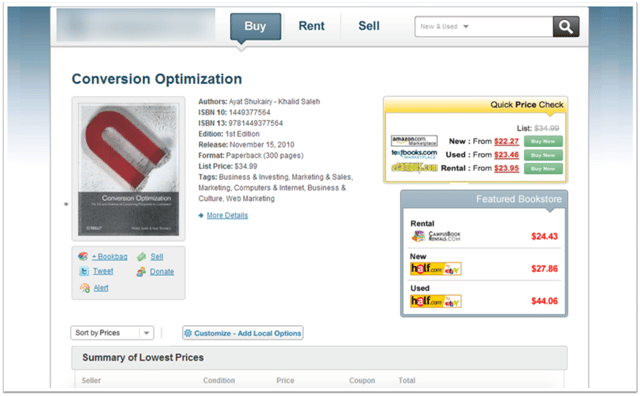The width and height of the screenshot is (640, 396).
Task: Click the featured New price $27.86
Action: click(544, 269)
